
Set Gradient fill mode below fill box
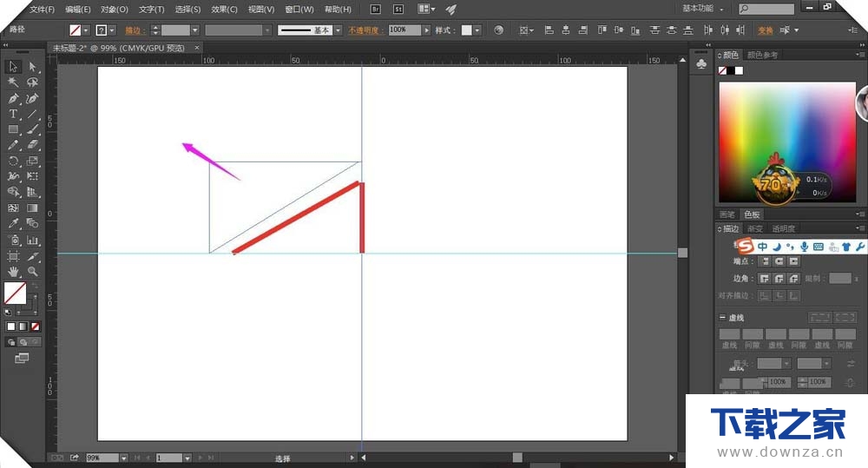tap(23, 326)
